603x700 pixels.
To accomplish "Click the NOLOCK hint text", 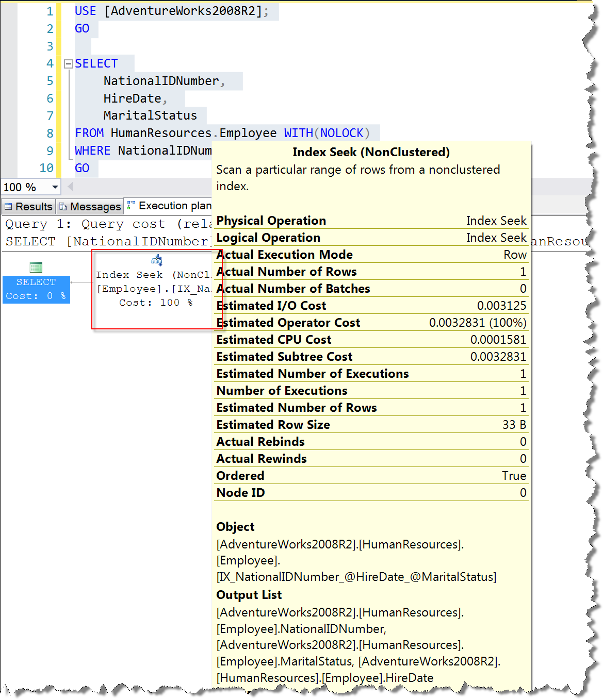I will 341,134.
